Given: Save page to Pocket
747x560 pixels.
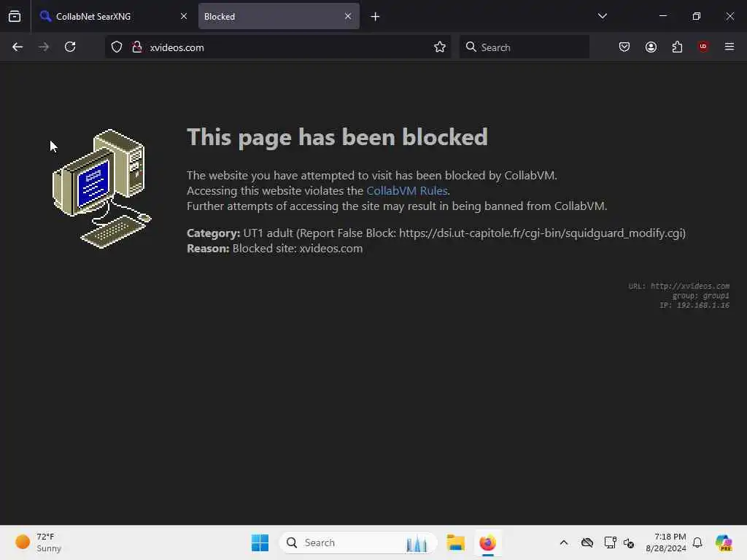Looking at the screenshot, I should click(624, 47).
